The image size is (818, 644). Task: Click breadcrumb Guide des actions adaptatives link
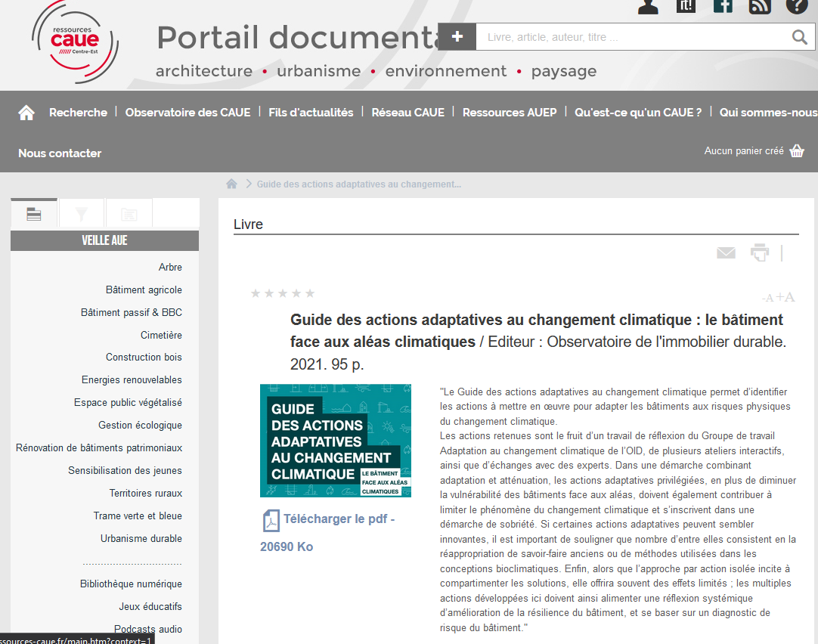359,184
